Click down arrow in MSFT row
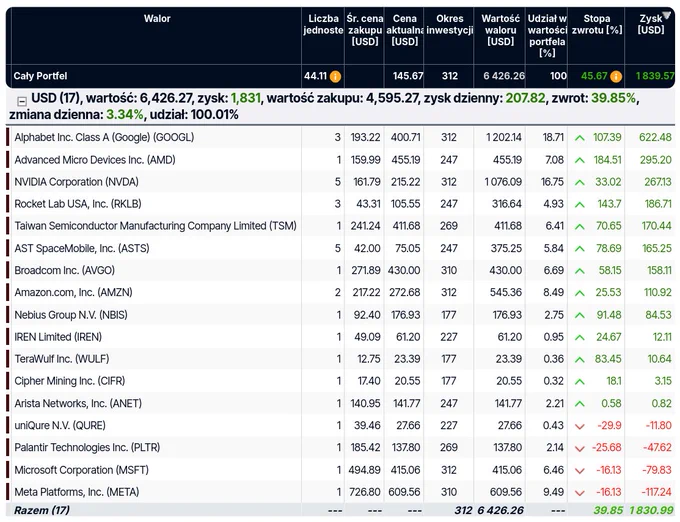 [579, 470]
